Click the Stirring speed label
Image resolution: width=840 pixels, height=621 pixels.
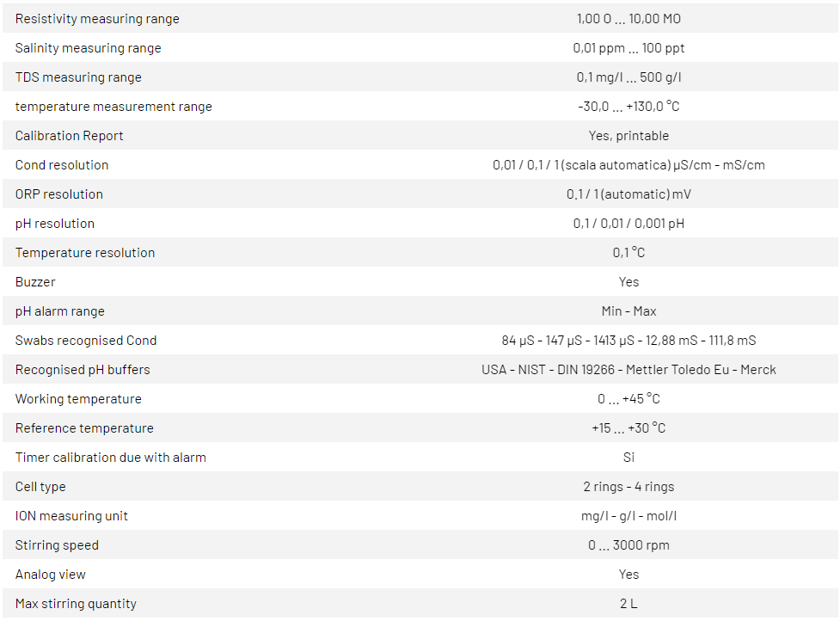[x=57, y=545]
